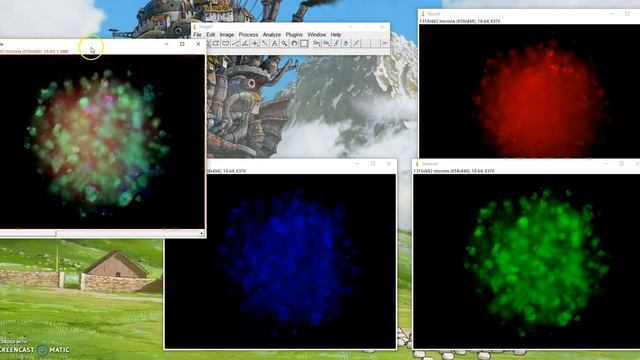Screen dimensions: 640x360
Task: Open the red More Tools arrow menu
Action: (x=385, y=43)
